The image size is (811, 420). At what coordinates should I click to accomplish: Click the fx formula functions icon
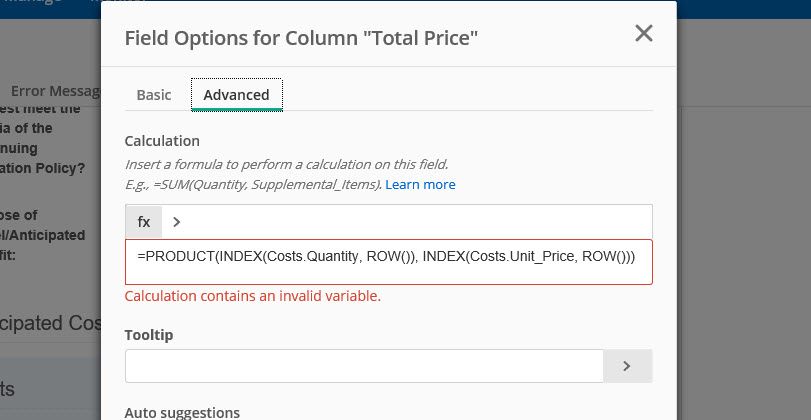tap(143, 221)
